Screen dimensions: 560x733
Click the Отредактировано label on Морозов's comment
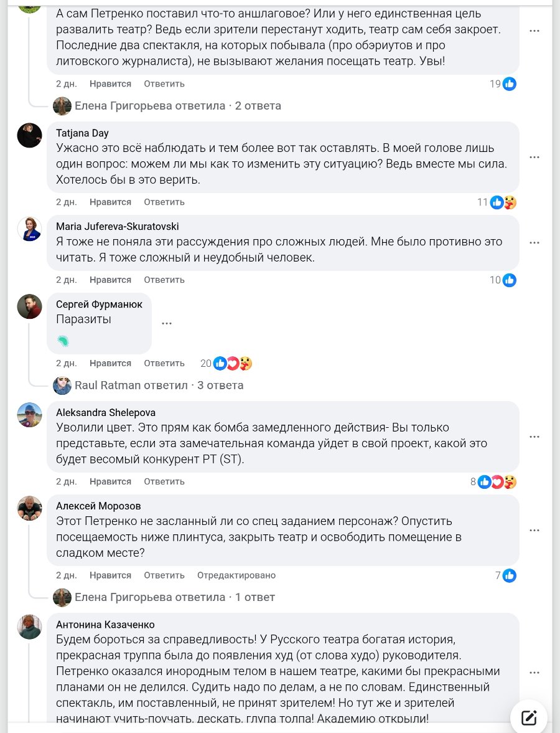[x=236, y=575]
